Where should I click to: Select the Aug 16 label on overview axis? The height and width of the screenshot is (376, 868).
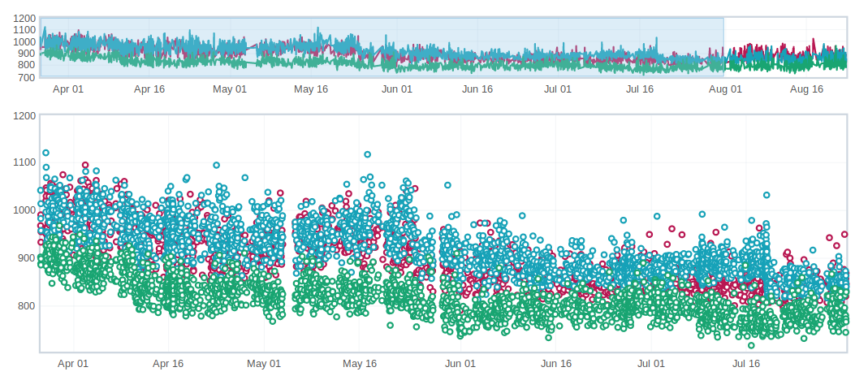tap(806, 89)
